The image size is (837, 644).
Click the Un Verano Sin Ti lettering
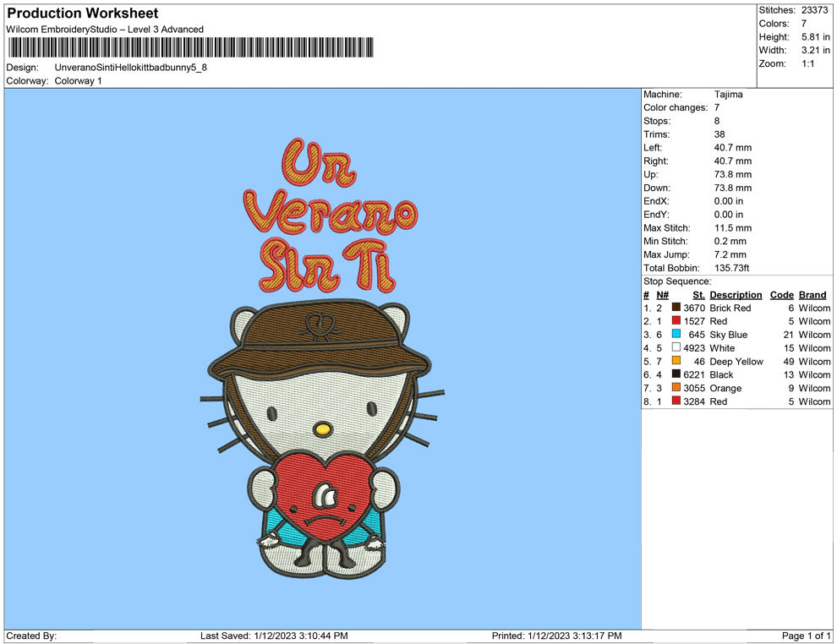pos(331,216)
